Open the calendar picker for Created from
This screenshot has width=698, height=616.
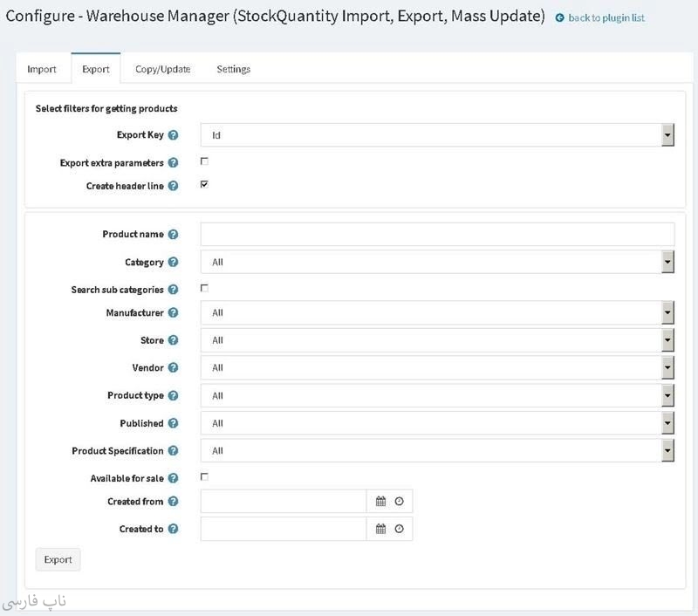pyautogui.click(x=380, y=502)
